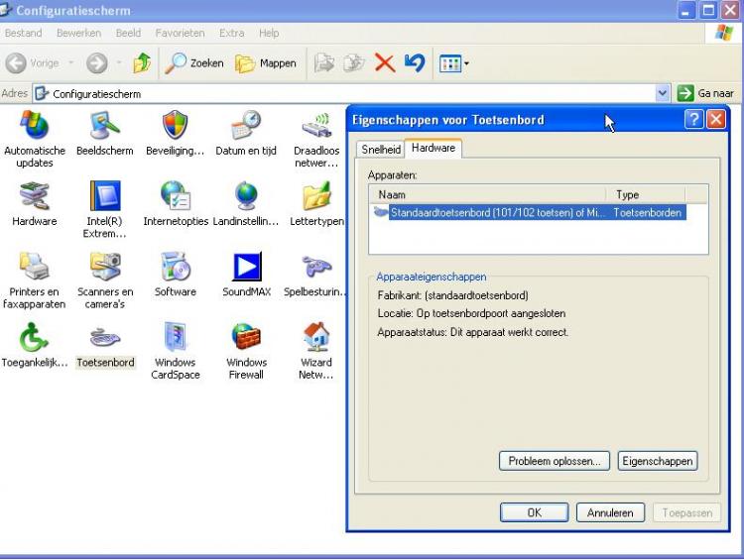Screen dimensions: 744x560
Task: Click the move-to-folder toolbar icon
Action: pos(324,63)
